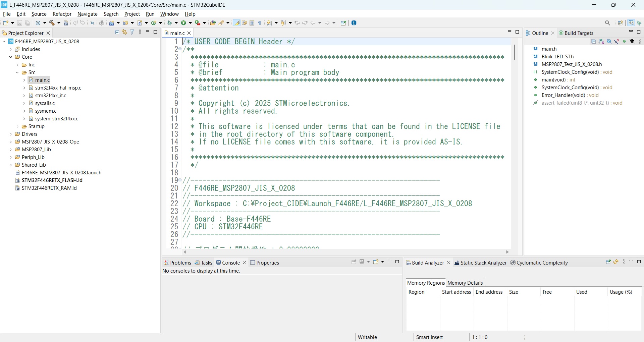This screenshot has height=342, width=644.
Task: Toggle Show Whitespace Characters pilcrow icon
Action: pyautogui.click(x=260, y=23)
